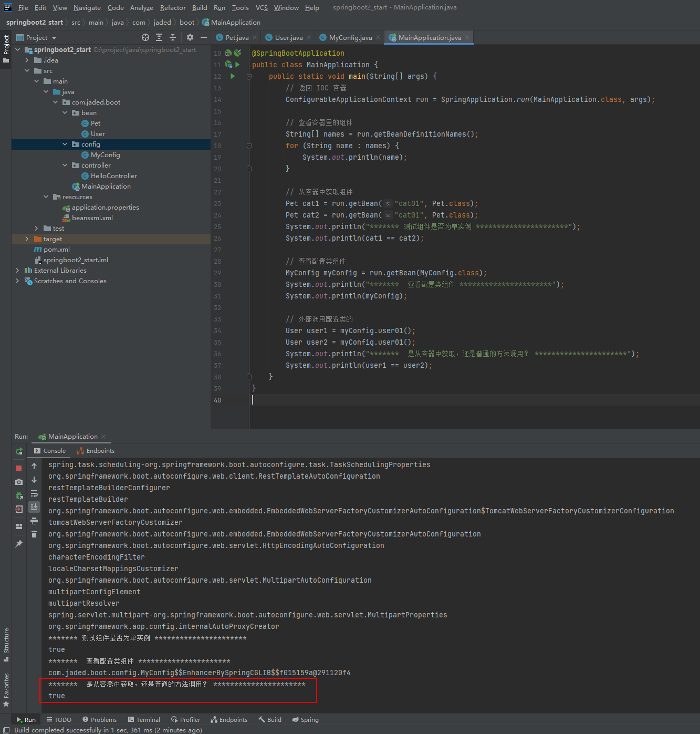The width and height of the screenshot is (700, 734).
Task: Restore run panel layout icon
Action: (x=19, y=526)
